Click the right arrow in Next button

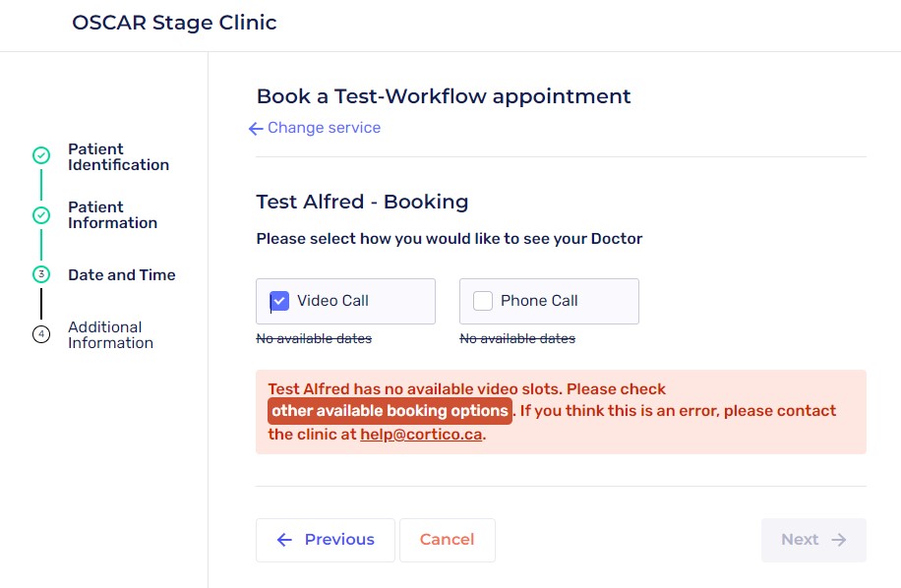click(838, 540)
